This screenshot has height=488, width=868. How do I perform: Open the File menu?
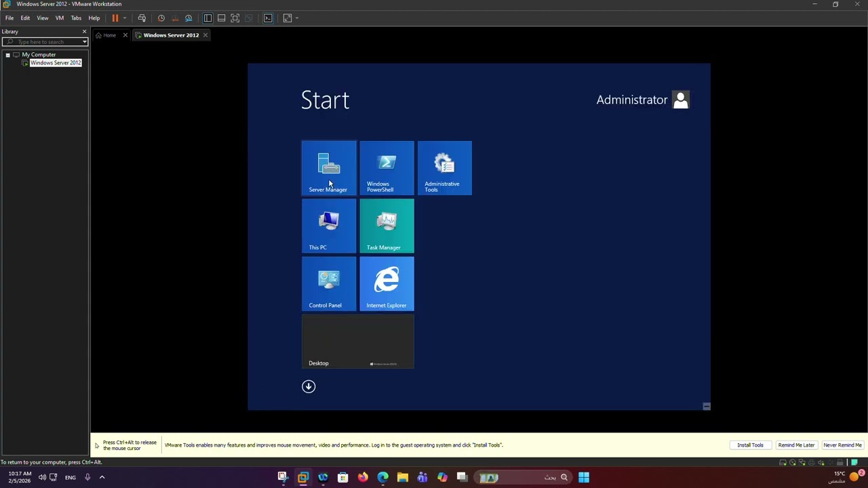pos(9,18)
